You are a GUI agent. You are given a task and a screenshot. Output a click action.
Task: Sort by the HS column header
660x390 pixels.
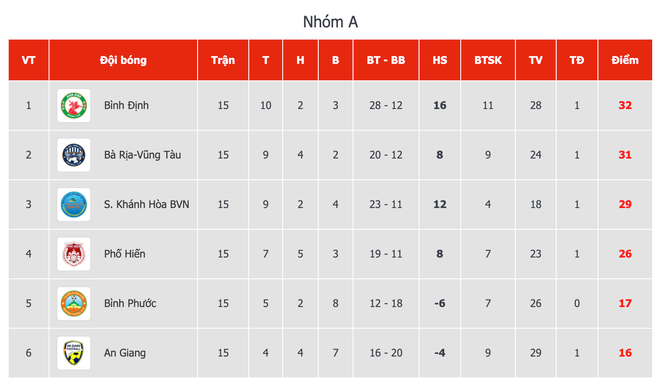(440, 60)
